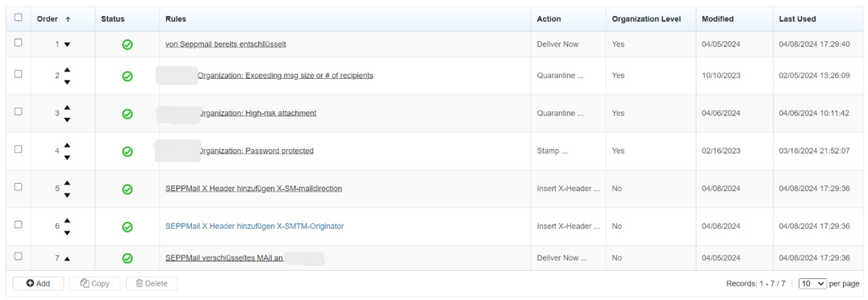This screenshot has height=300, width=868.
Task: Click Stamp action cell
Action: point(552,151)
